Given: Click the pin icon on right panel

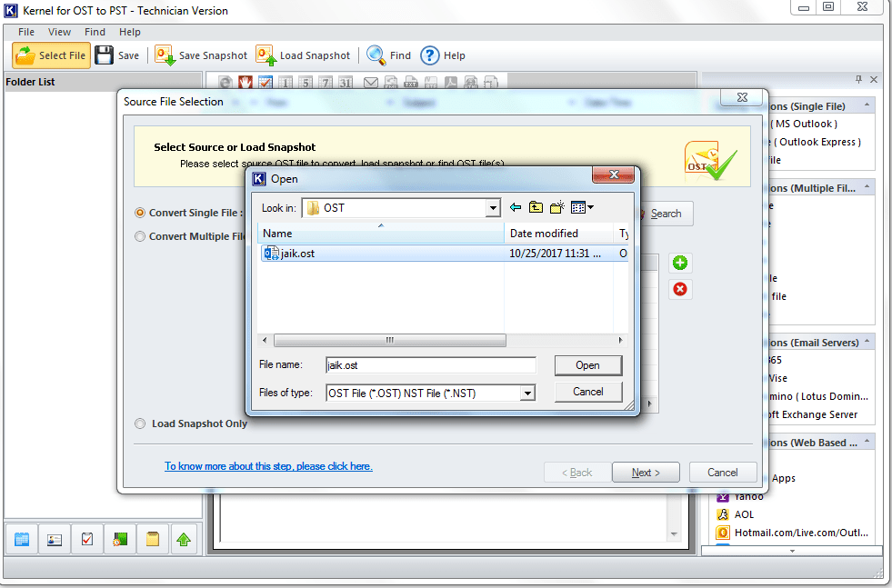Looking at the screenshot, I should [859, 80].
